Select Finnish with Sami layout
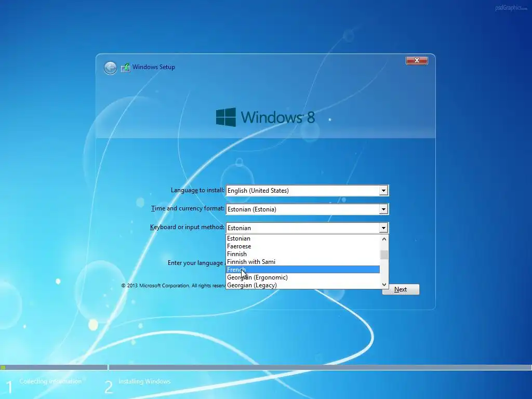Screen dimensions: 532x399 coord(303,262)
